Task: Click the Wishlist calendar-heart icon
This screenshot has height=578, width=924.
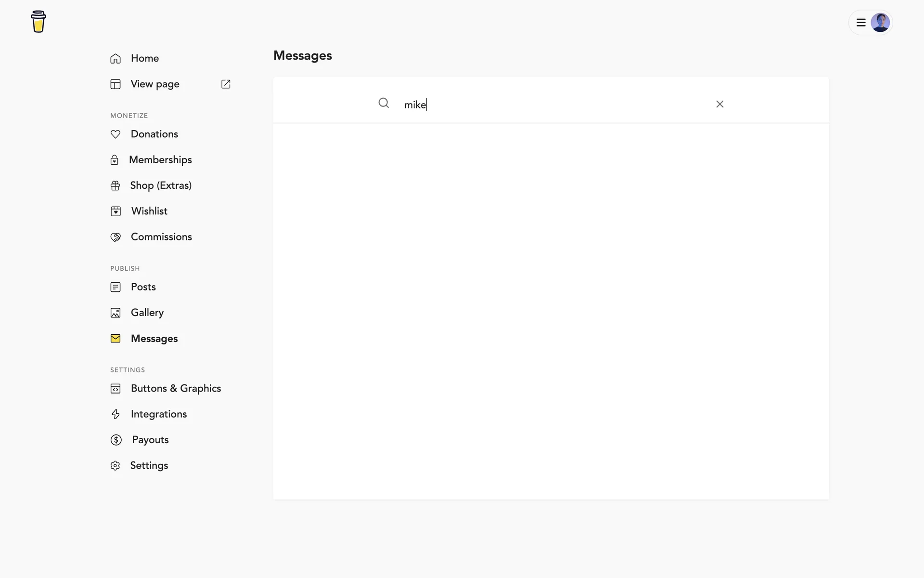Action: 115,211
